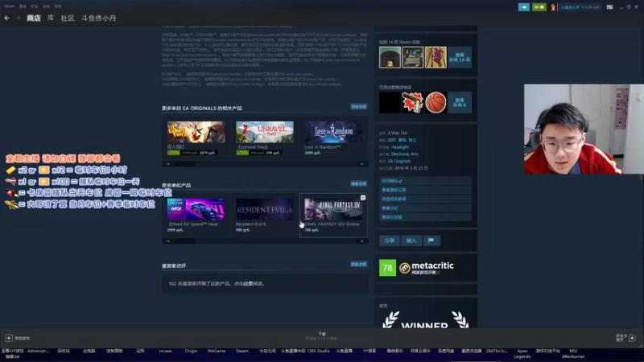Click view all beside curator reviews heading
Screen dimensions: 644x362
358,265
